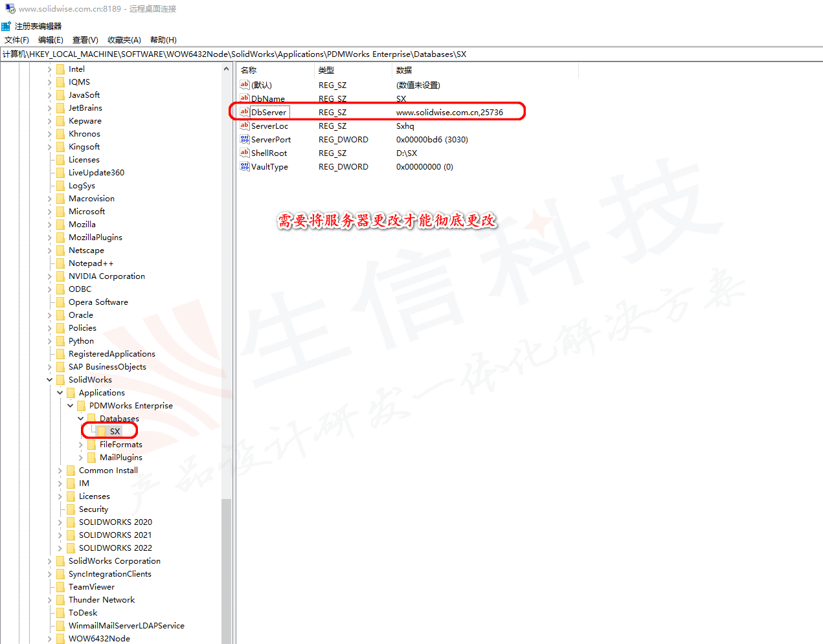Expand the FileFormats key

[81, 445]
